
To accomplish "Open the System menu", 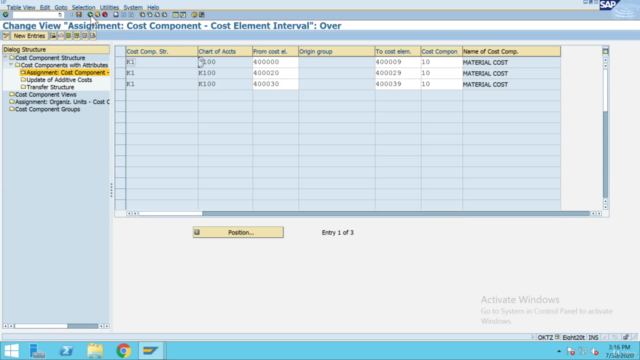I will (x=133, y=7).
